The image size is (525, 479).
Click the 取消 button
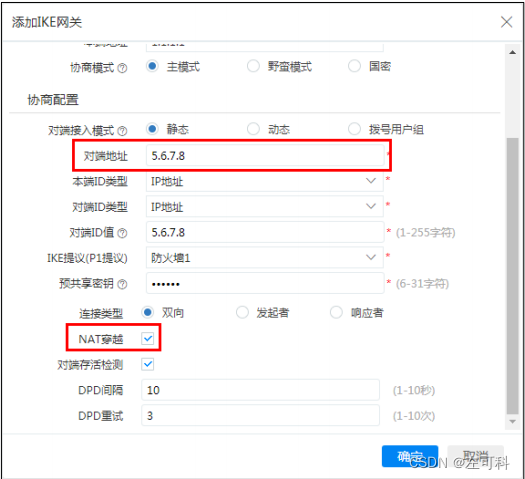[x=475, y=456]
